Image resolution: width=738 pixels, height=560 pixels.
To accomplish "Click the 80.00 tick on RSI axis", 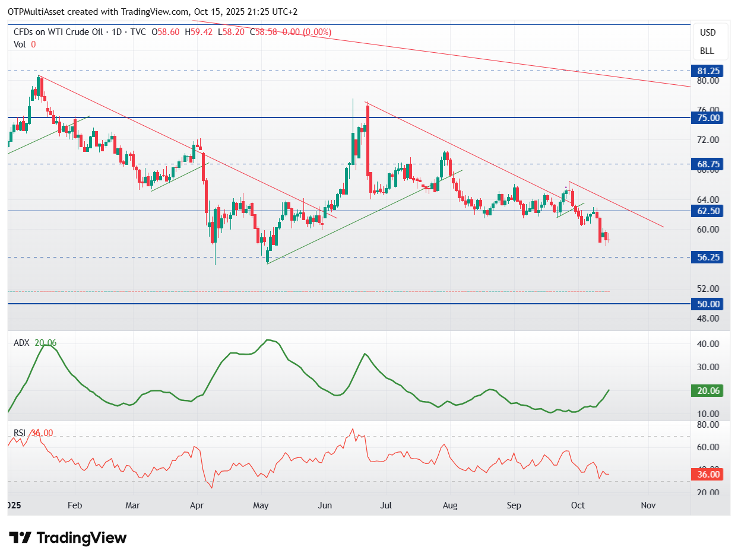I will 709,425.
